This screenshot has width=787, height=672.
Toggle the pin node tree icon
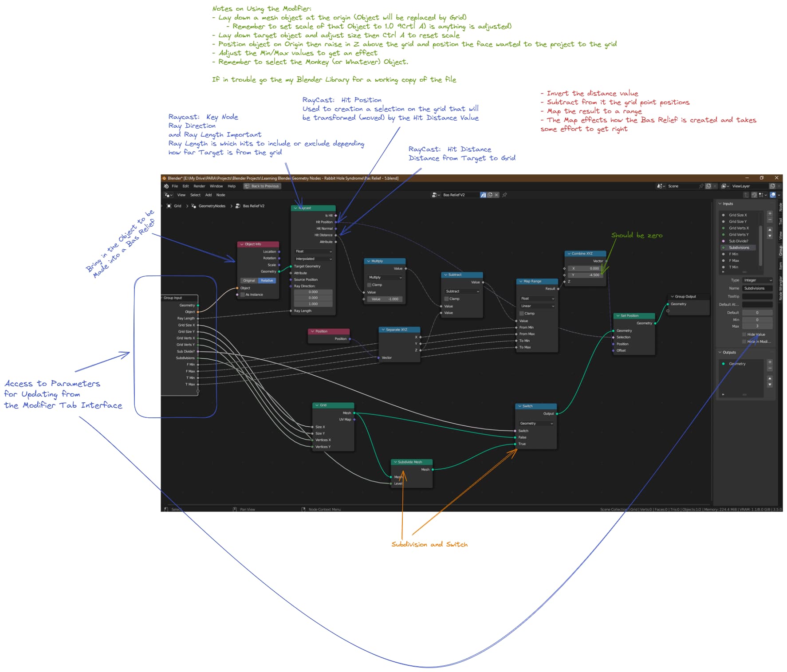(x=504, y=195)
